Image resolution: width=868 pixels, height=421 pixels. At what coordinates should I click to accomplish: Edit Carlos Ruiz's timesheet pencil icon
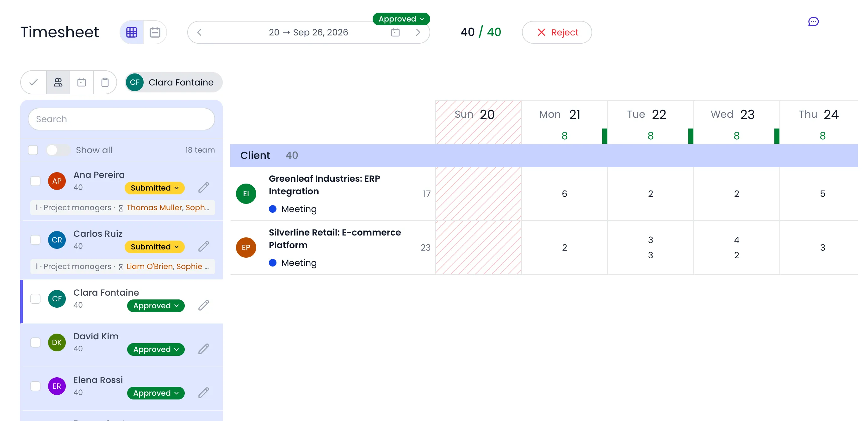[x=203, y=246]
